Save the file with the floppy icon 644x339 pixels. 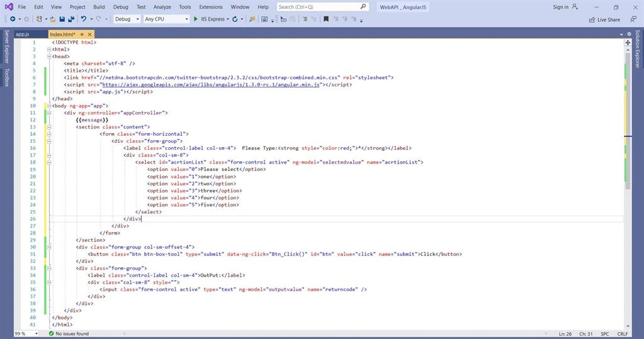[62, 19]
